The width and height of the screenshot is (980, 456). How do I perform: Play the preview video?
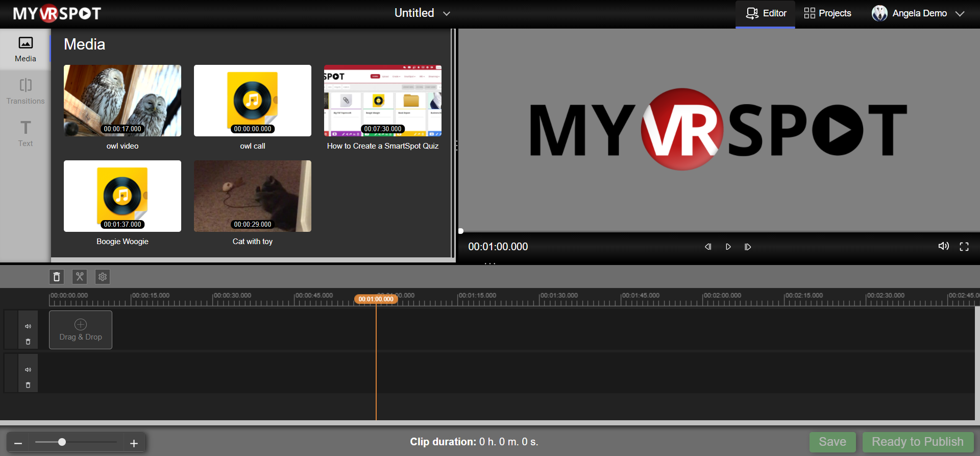[728, 247]
